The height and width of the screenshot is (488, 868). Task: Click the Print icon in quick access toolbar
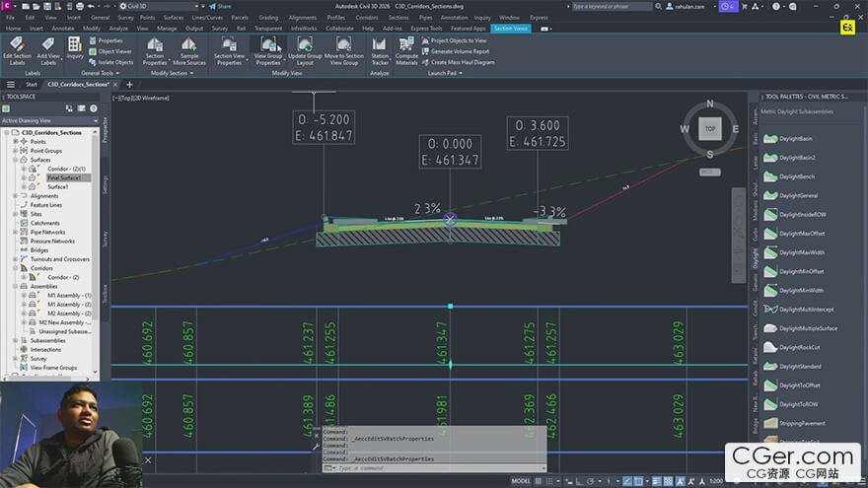coord(80,6)
